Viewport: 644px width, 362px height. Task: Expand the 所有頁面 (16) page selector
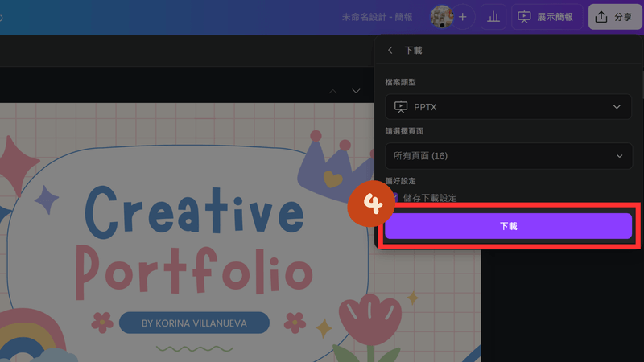[508, 155]
